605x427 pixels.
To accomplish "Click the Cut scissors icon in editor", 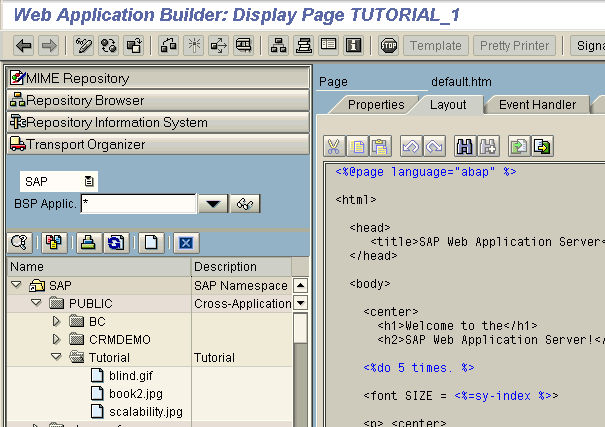I will tap(334, 146).
